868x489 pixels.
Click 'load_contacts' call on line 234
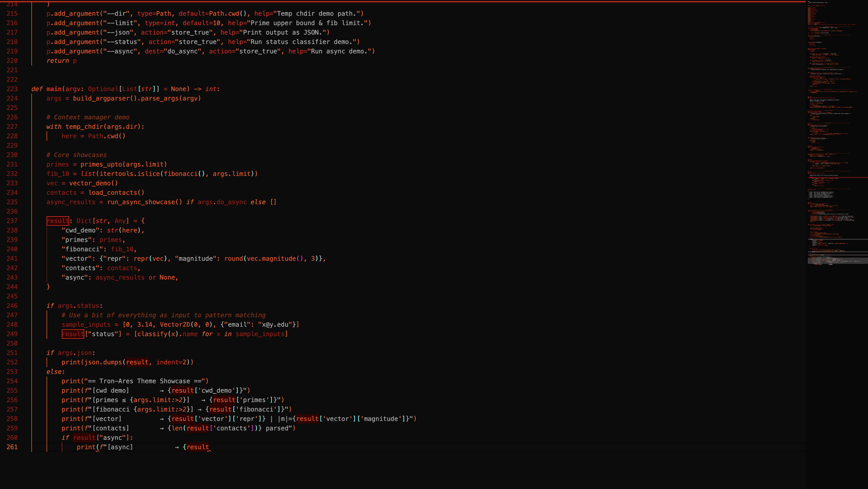(112, 193)
